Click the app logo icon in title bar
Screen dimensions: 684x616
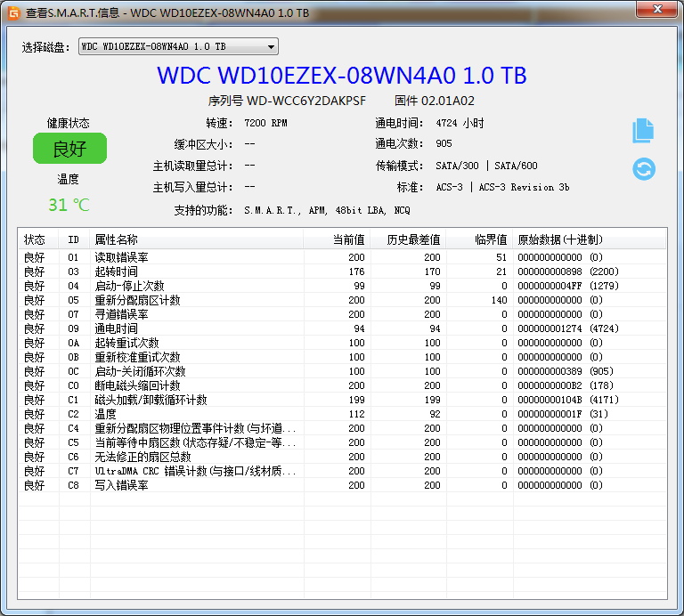[14, 13]
